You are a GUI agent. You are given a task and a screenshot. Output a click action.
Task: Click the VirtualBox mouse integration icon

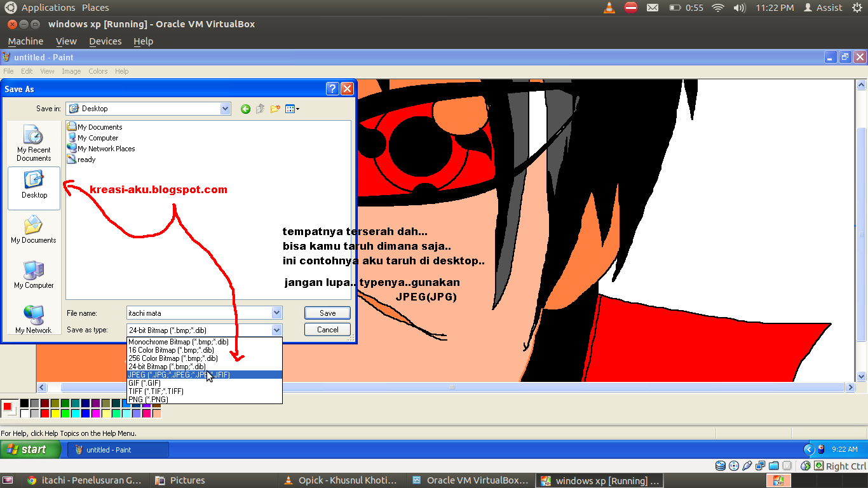(805, 466)
